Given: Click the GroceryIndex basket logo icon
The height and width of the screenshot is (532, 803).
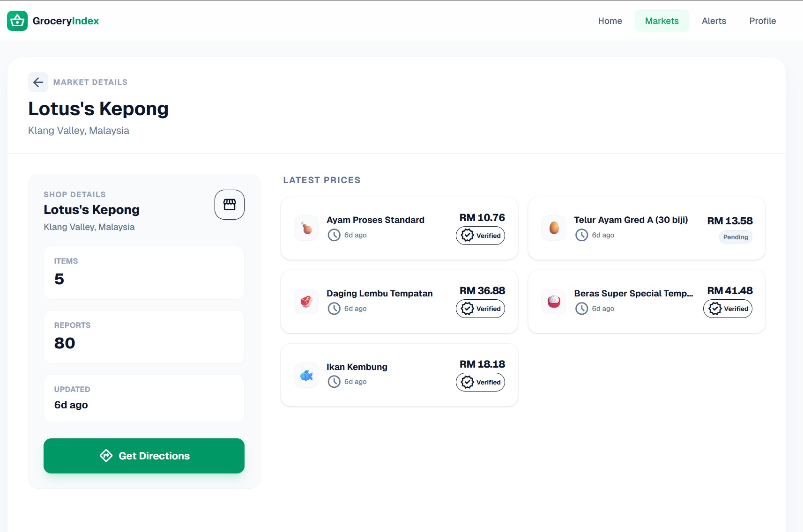Looking at the screenshot, I should [17, 21].
